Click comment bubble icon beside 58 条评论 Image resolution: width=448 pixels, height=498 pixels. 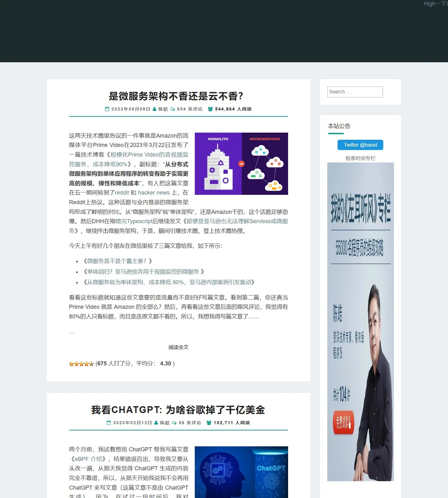(x=174, y=423)
